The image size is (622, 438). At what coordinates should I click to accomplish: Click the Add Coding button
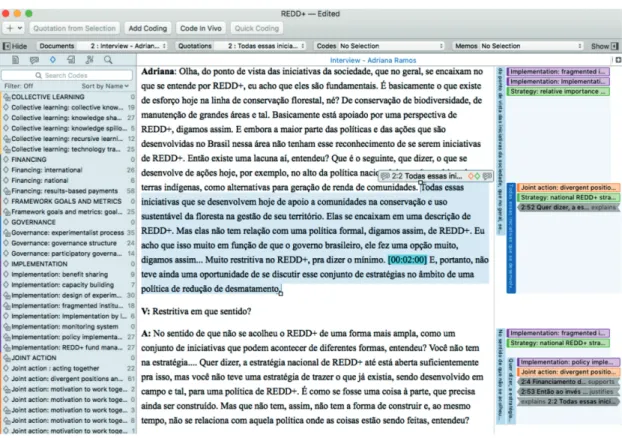tap(148, 28)
